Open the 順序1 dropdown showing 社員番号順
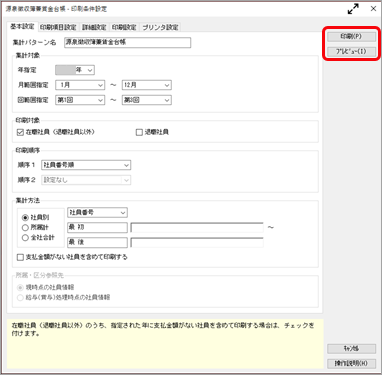This screenshot has width=382, height=375. (86, 165)
